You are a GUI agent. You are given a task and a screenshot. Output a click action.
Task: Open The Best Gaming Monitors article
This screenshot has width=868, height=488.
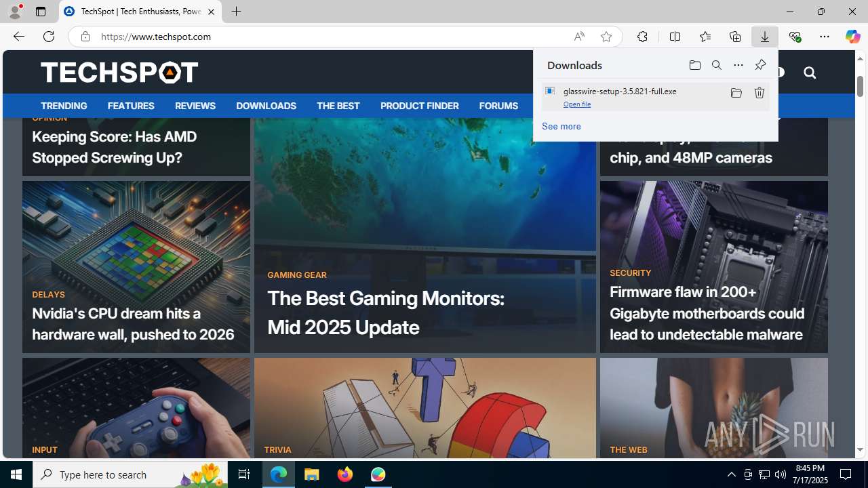point(385,312)
